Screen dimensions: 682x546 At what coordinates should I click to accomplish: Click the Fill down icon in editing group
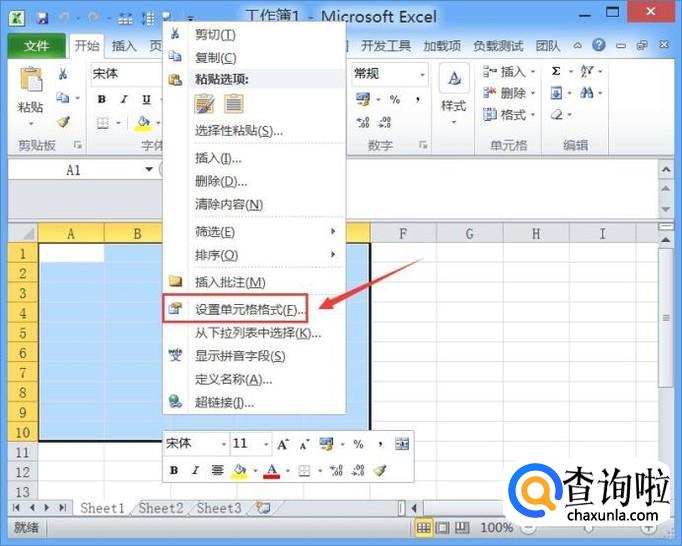pos(556,93)
